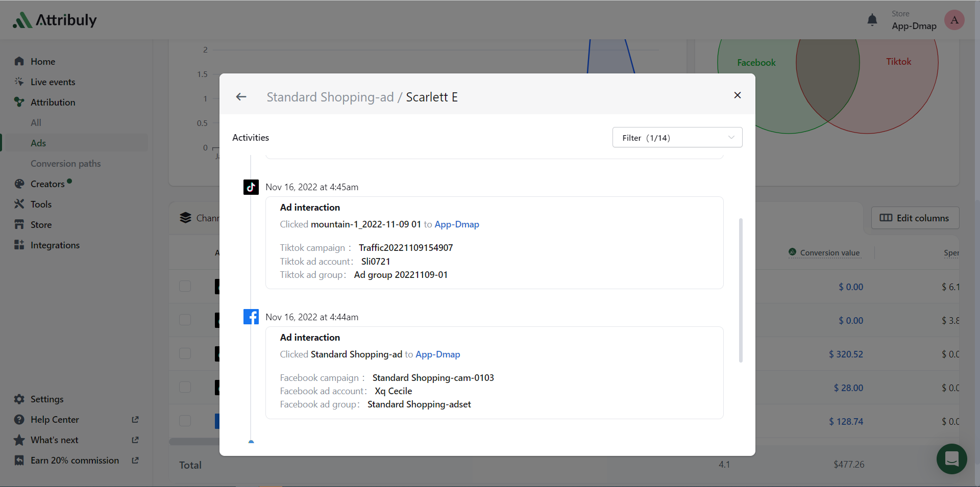Click the Edit columns button
980x487 pixels.
[x=915, y=218]
